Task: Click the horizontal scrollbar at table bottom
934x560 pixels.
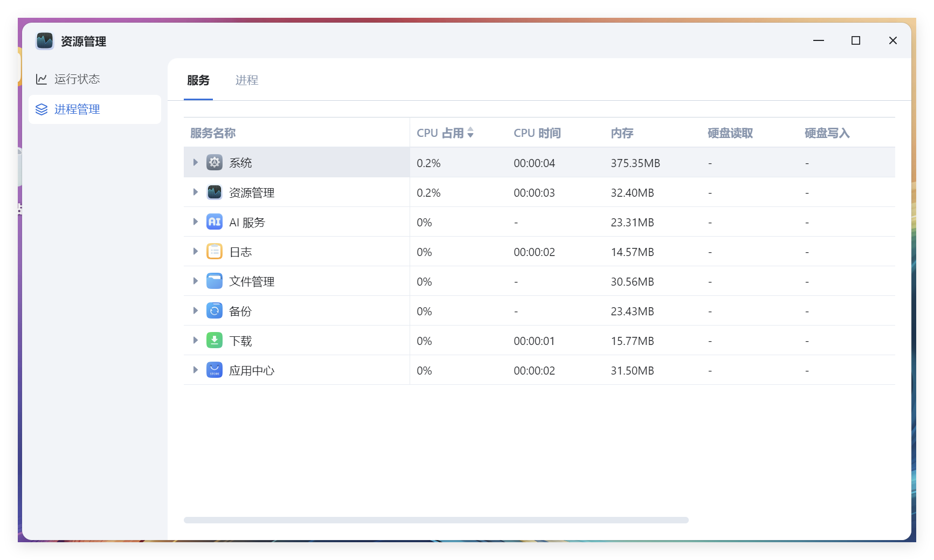Action: (x=436, y=520)
